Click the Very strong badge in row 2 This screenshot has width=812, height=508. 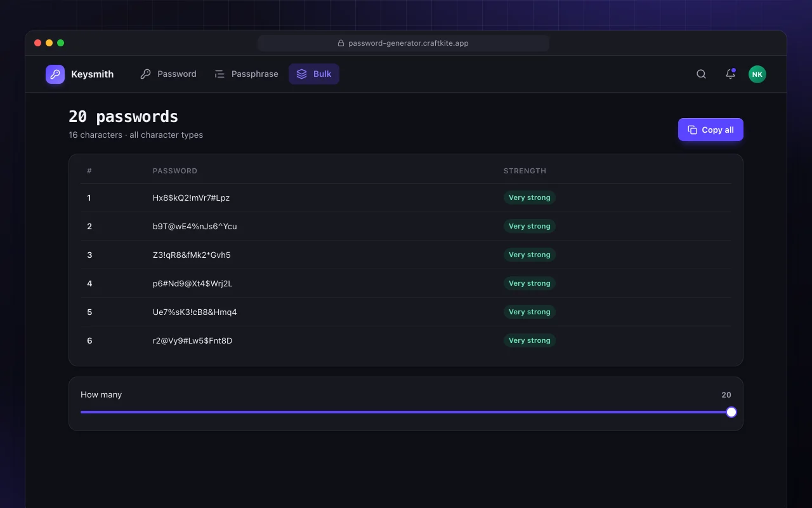[x=530, y=226]
